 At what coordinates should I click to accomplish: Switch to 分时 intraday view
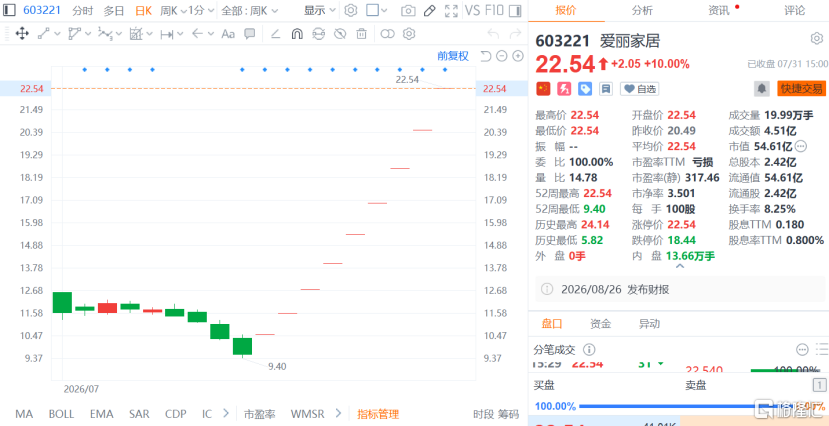83,10
